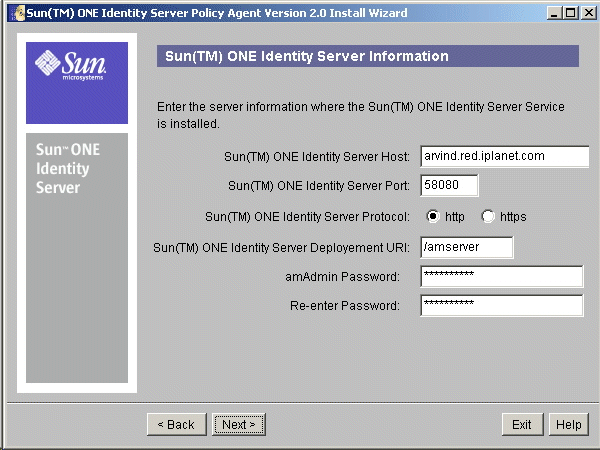Viewport: 600px width, 450px height.
Task: Click into the Identity Server Port field
Action: click(449, 185)
